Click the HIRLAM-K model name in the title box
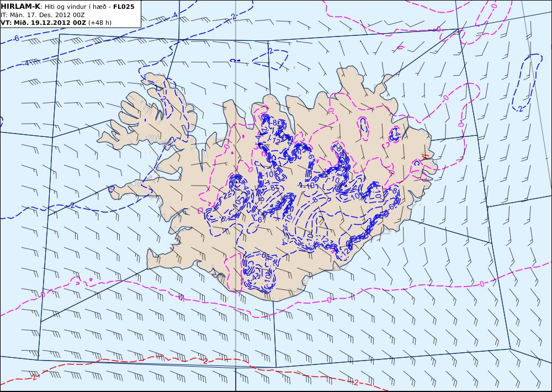This screenshot has height=392, width=552. pos(21,7)
